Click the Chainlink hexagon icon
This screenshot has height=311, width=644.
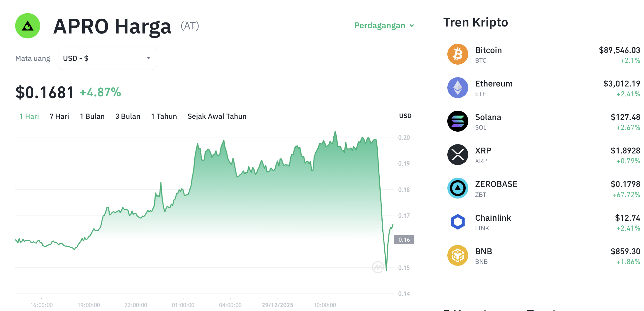[x=458, y=222]
